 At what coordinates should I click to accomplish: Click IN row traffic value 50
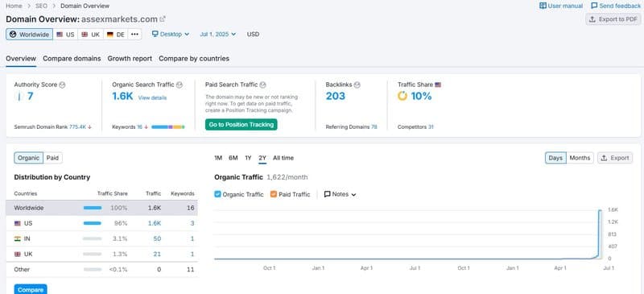pyautogui.click(x=157, y=238)
